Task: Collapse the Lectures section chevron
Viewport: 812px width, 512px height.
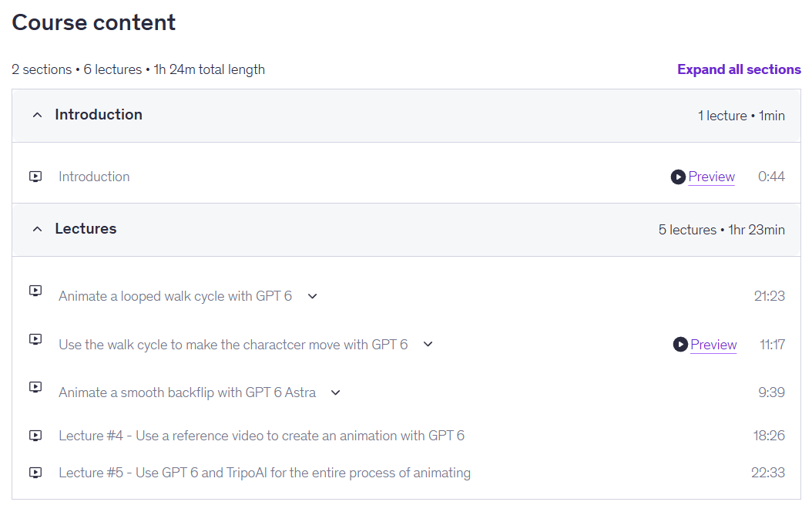Action: (37, 229)
